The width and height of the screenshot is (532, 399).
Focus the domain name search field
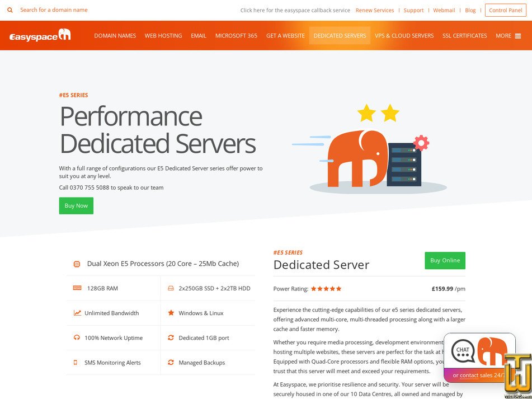pos(54,10)
